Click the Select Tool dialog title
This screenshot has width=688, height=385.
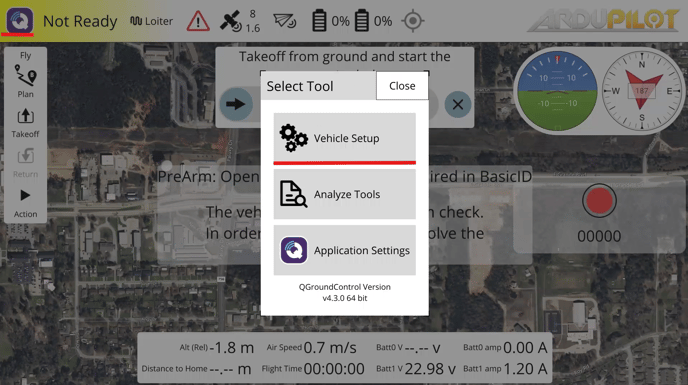300,86
